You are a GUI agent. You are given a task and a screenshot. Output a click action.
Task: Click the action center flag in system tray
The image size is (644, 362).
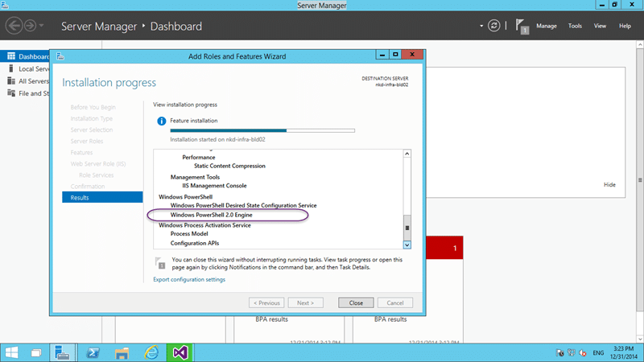[559, 352]
